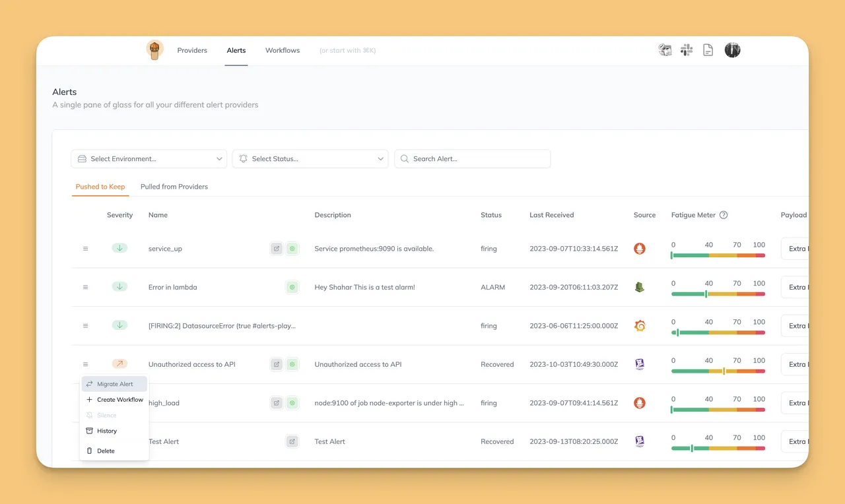Switch to the Alerts tab
Screen dimensions: 845x504
pos(236,50)
